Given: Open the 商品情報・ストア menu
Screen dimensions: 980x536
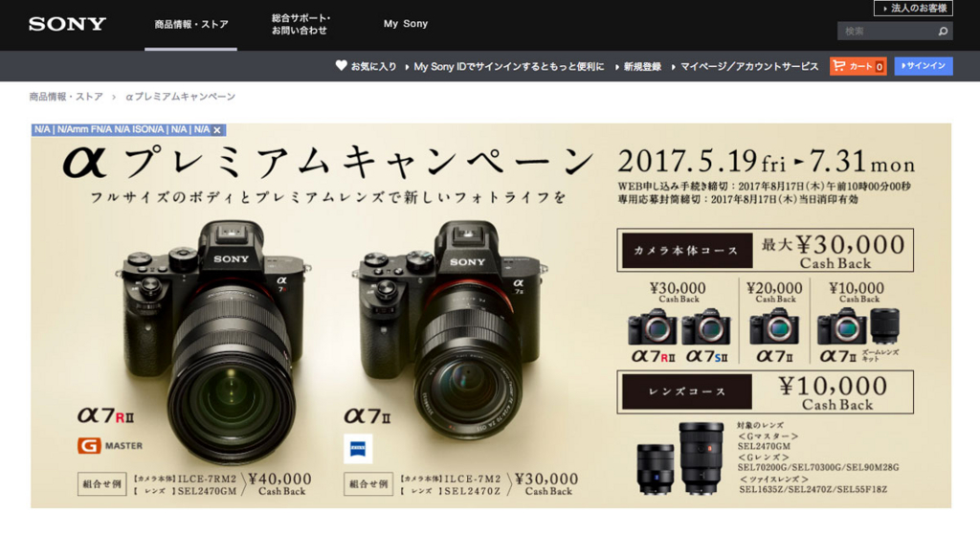Looking at the screenshot, I should point(191,24).
